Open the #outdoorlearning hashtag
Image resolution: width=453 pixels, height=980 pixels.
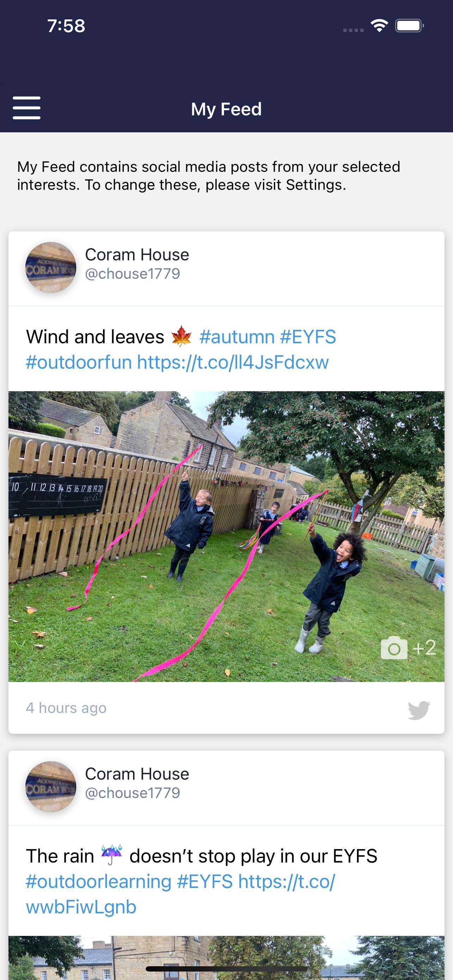pos(98,882)
